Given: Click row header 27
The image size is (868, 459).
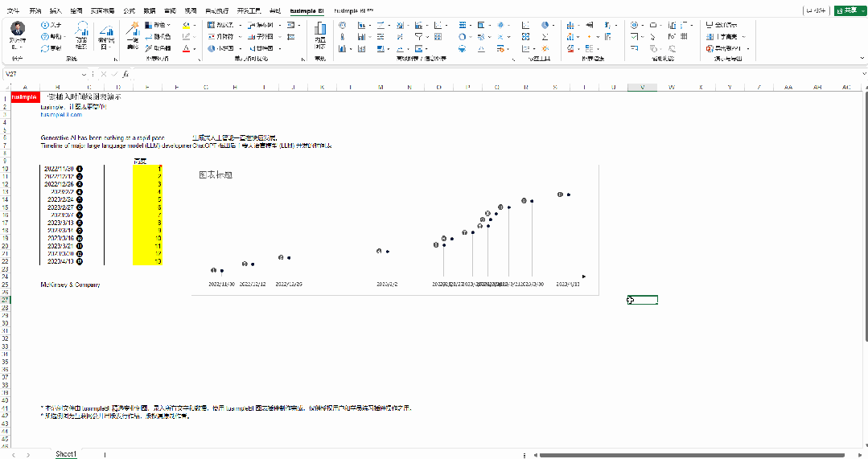Looking at the screenshot, I should tap(5, 300).
